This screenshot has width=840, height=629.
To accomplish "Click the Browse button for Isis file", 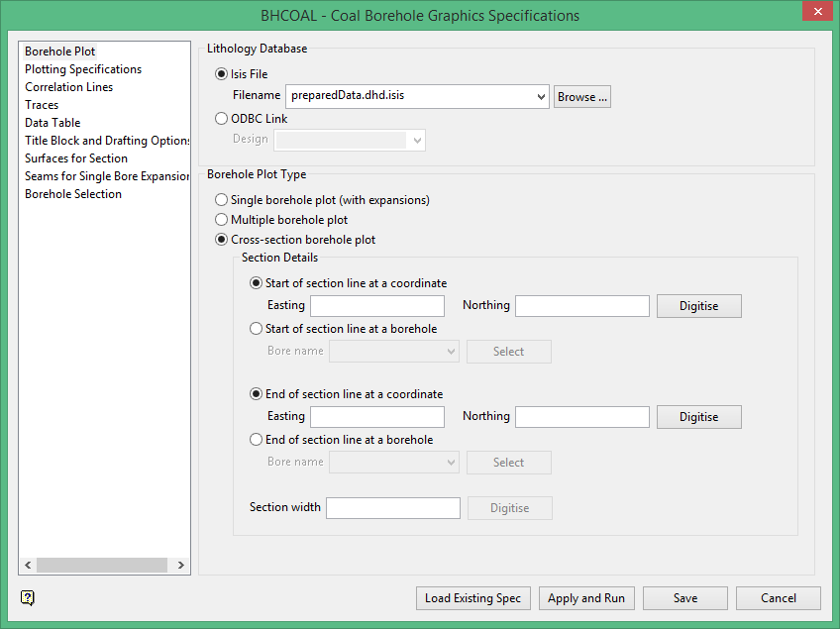I will (581, 97).
